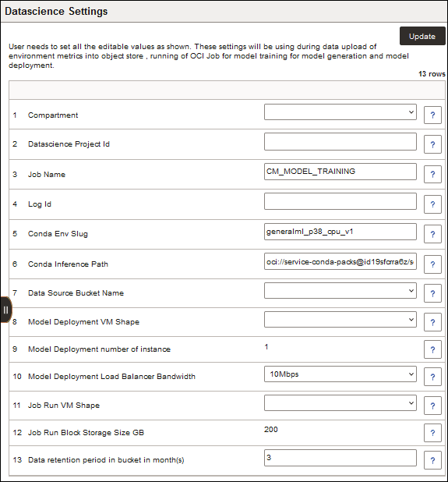Click the Conda Env Slug field
Image resolution: width=448 pixels, height=482 pixels.
[x=340, y=232]
